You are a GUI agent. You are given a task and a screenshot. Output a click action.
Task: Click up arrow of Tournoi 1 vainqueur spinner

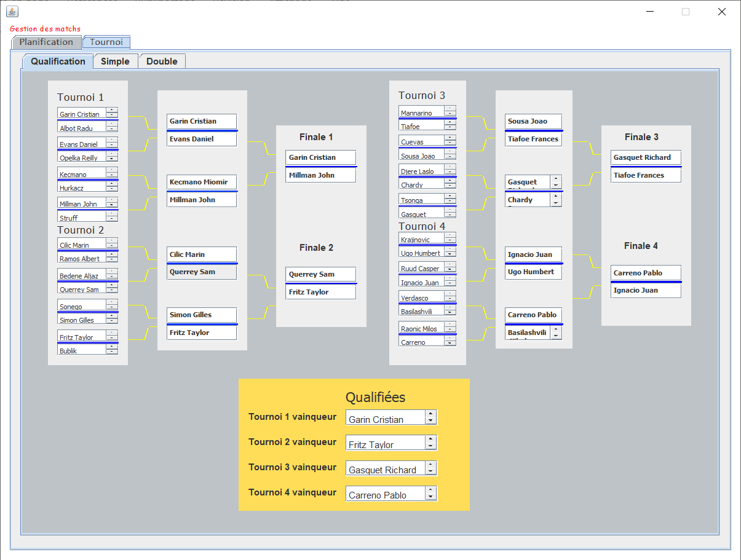[x=431, y=414]
